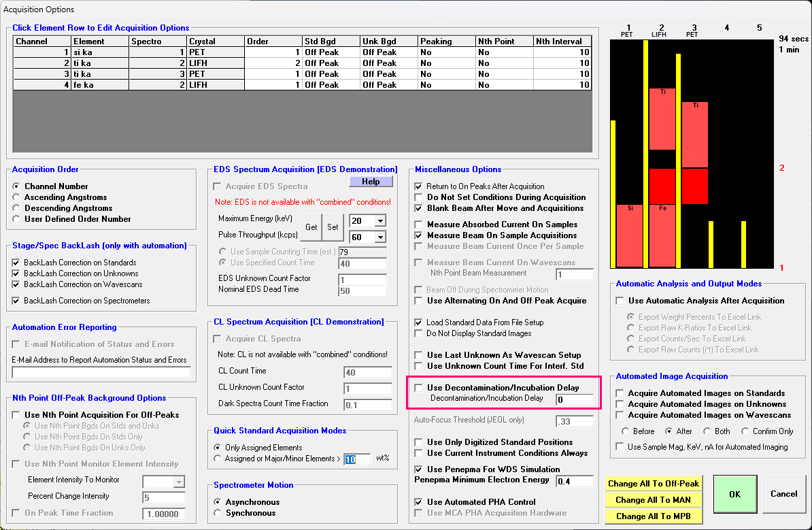Viewport: 812px width, 530px height.
Task: Click the EDS Help button
Action: pos(371,182)
